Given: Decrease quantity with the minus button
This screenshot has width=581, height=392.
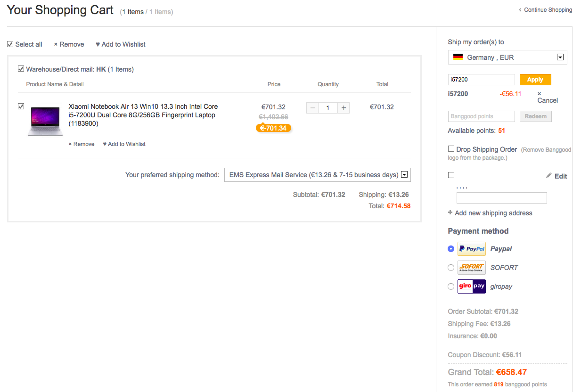Looking at the screenshot, I should tap(312, 108).
